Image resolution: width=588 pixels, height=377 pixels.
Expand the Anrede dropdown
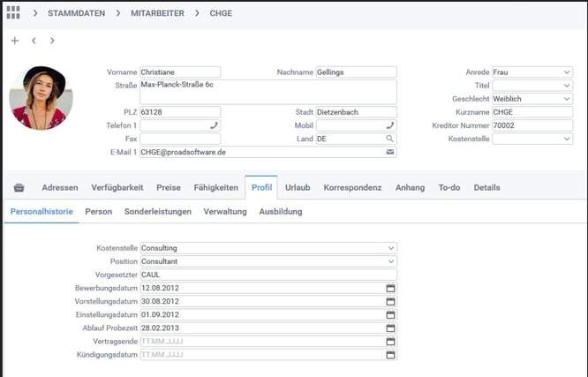566,72
